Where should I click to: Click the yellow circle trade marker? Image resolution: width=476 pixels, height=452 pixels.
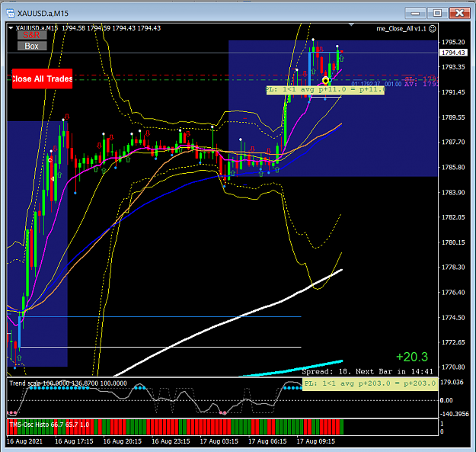(325, 81)
